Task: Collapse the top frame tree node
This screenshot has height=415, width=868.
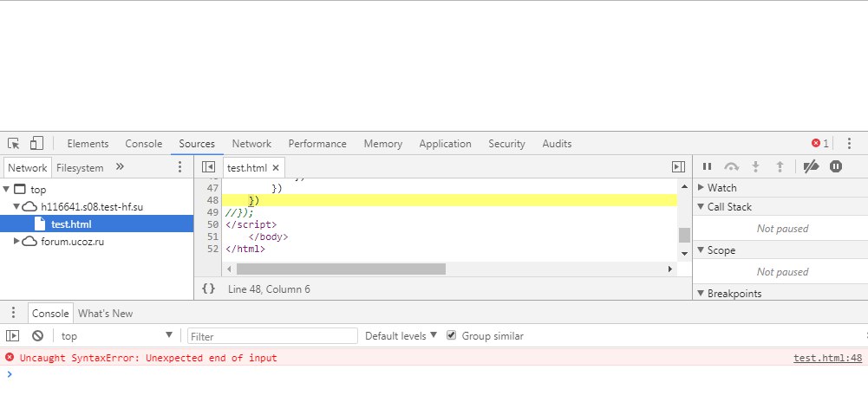Action: [6, 189]
